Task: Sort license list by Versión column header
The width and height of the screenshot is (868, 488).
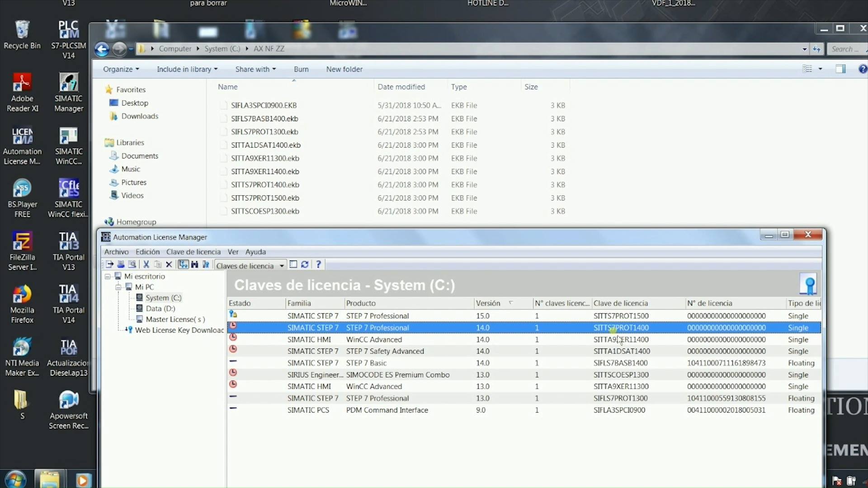Action: click(503, 303)
